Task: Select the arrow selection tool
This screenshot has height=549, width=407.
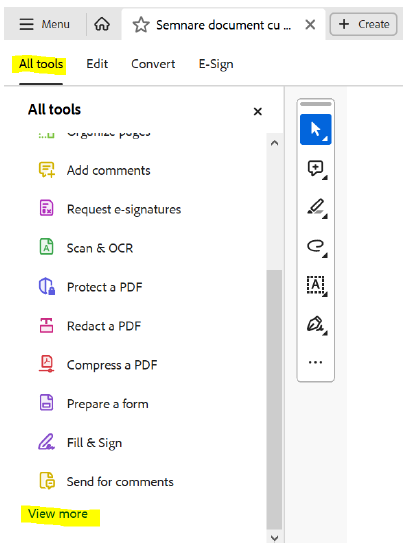Action: point(315,130)
